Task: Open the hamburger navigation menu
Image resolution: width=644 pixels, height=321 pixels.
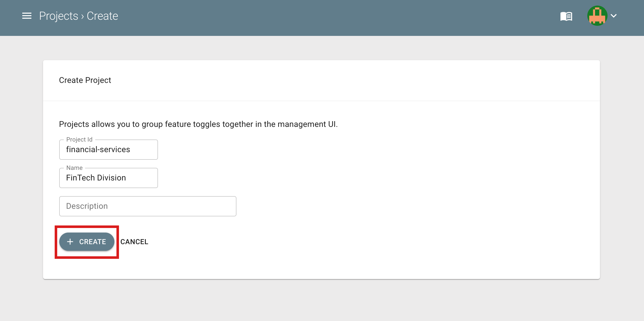Action: pos(27,16)
